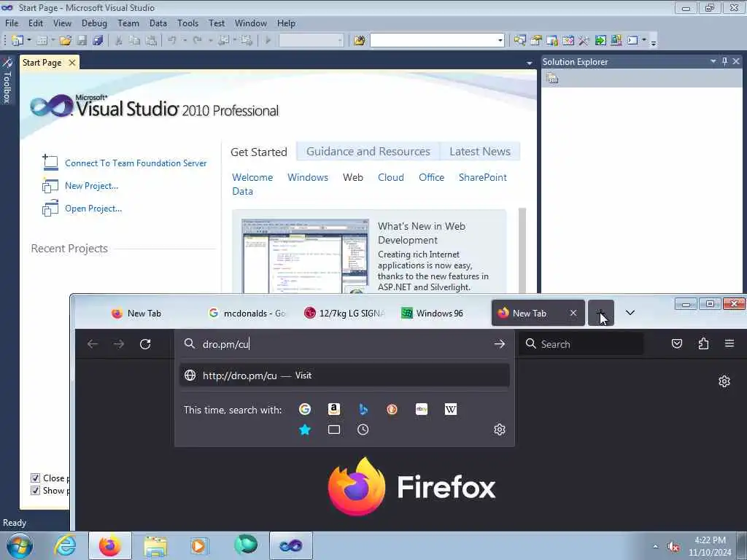Viewport: 747px width, 560px height.
Task: Click Open File folder icon in toolbar
Action: (x=65, y=41)
